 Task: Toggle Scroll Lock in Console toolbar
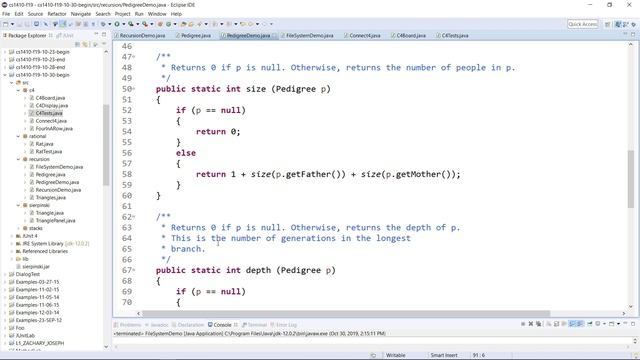click(x=556, y=324)
